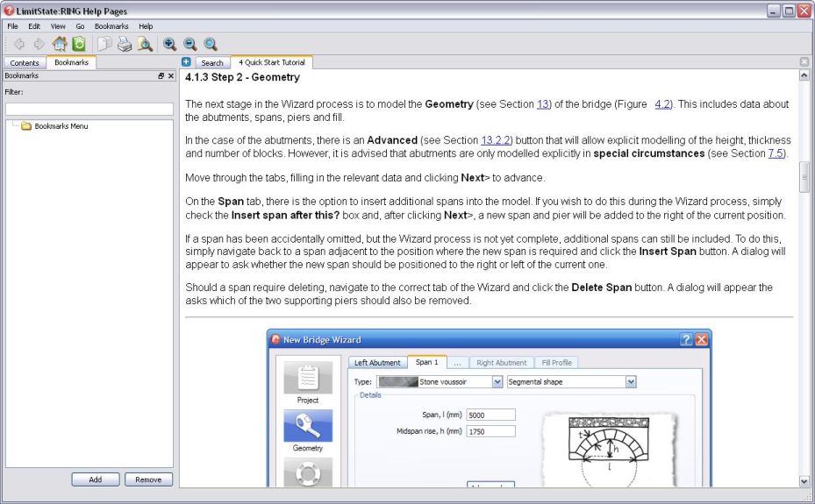The height and width of the screenshot is (504, 815).
Task: Switch to the Search tab
Action: [212, 63]
